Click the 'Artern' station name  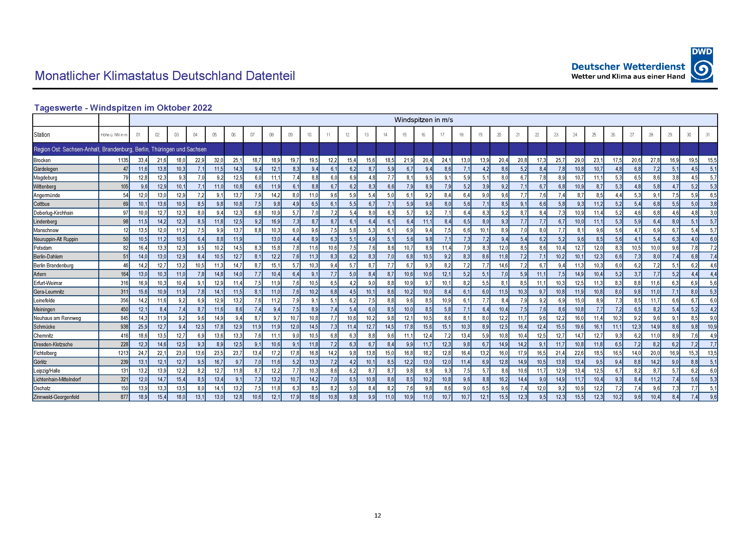(x=40, y=274)
